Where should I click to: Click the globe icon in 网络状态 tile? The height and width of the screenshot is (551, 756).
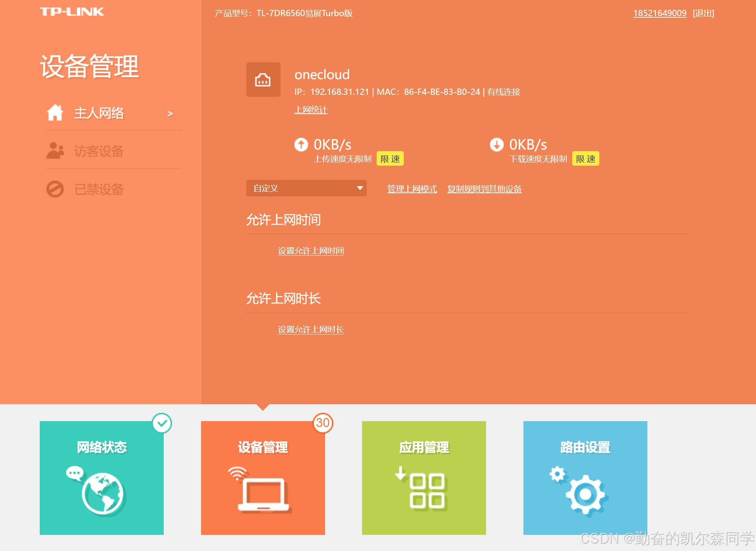click(x=102, y=494)
